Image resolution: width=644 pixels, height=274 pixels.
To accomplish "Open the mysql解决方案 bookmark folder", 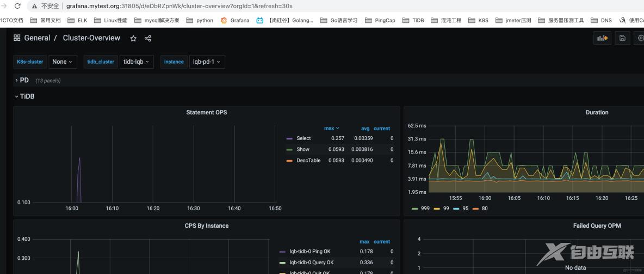I will click(x=157, y=20).
